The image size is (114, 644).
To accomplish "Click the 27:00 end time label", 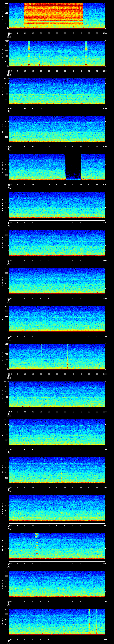I will click(x=105, y=487).
